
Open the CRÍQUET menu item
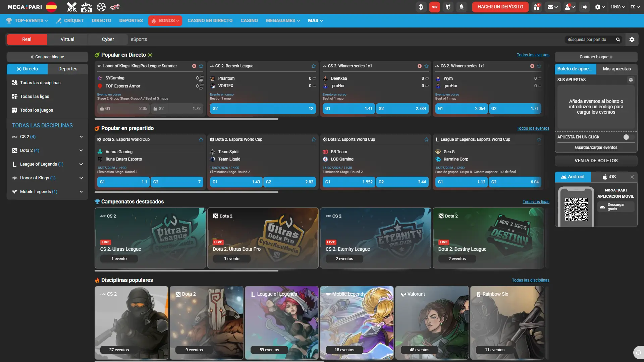point(70,21)
